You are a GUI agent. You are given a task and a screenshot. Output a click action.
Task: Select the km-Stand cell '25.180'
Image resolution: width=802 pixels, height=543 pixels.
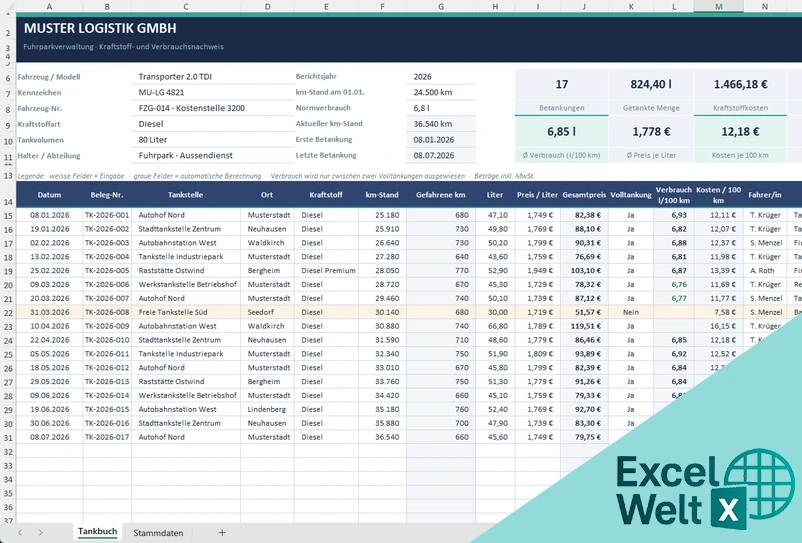click(382, 215)
